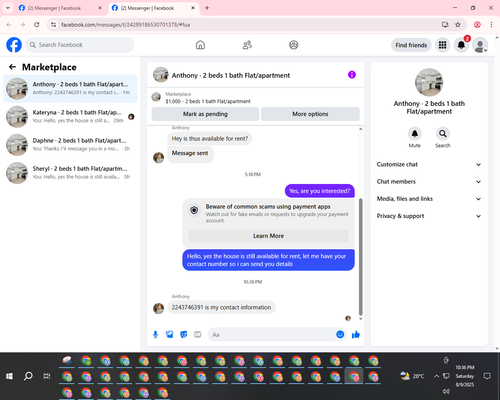This screenshot has width=500, height=400.
Task: Go to Facebook Home icon
Action: [x=200, y=45]
